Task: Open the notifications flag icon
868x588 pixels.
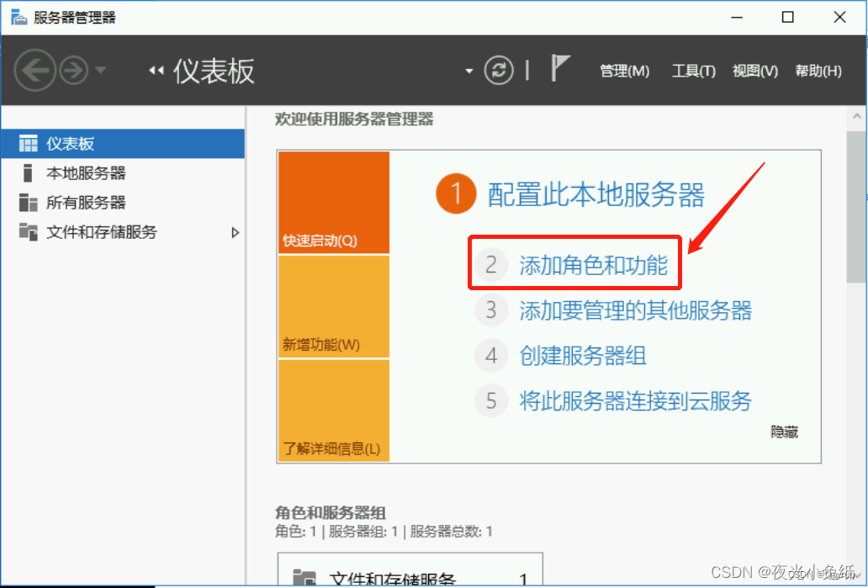Action: click(558, 67)
